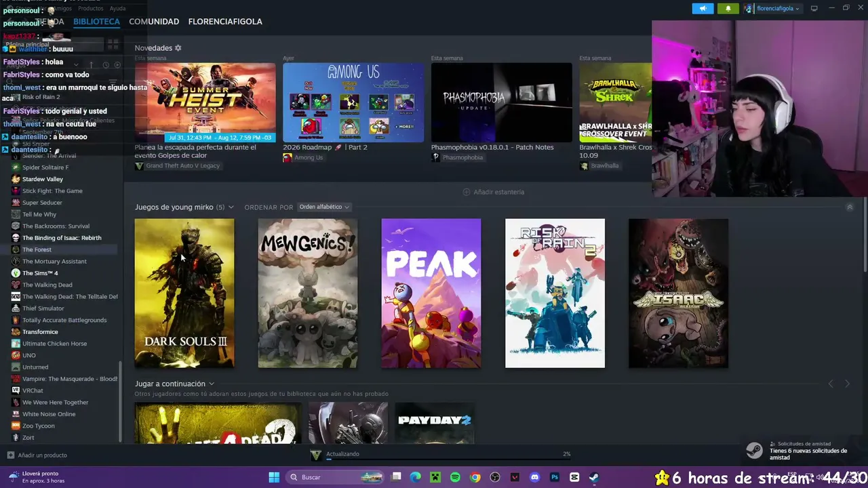This screenshot has height=488, width=868.
Task: Open Dark Souls III cover
Action: point(184,293)
